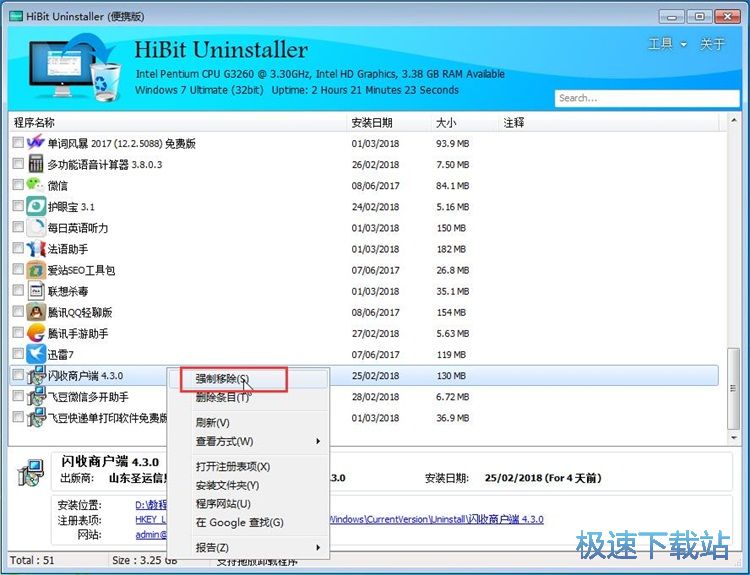Check the 闪收商户端 4.3.0 checkbox

[18, 375]
